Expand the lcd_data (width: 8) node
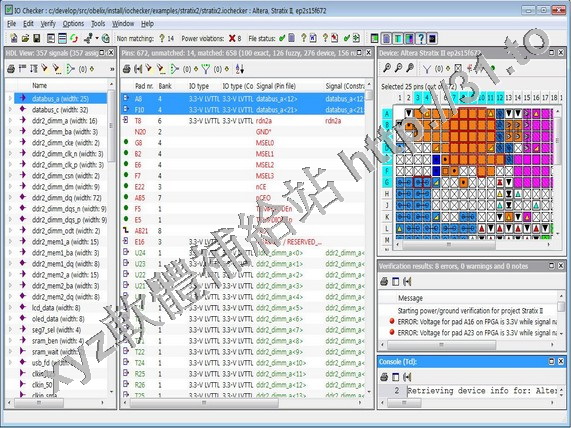 coord(10,308)
